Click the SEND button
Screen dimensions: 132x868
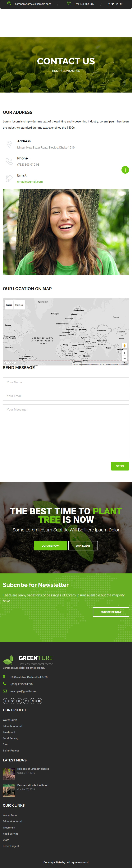[120, 466]
